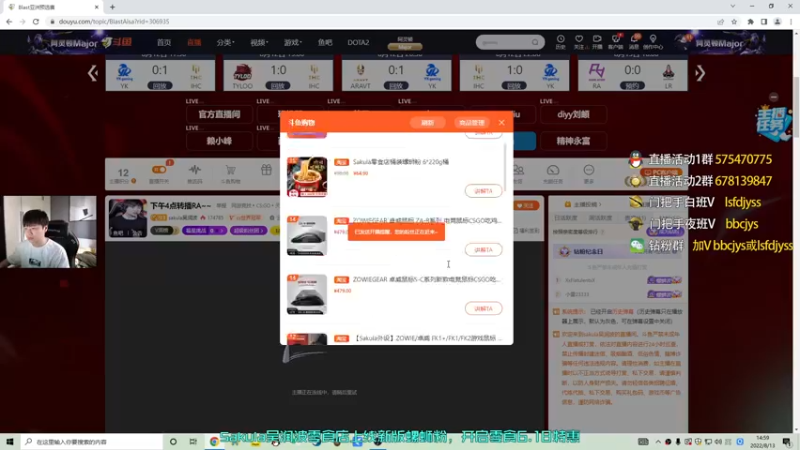
Task: Open the 创作中心 icon
Action: (653, 42)
